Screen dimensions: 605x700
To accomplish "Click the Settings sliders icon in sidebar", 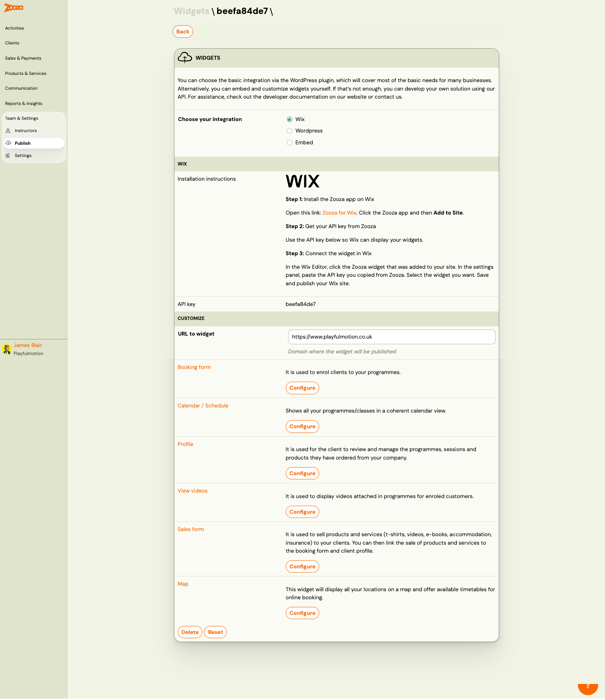I will click(x=8, y=156).
